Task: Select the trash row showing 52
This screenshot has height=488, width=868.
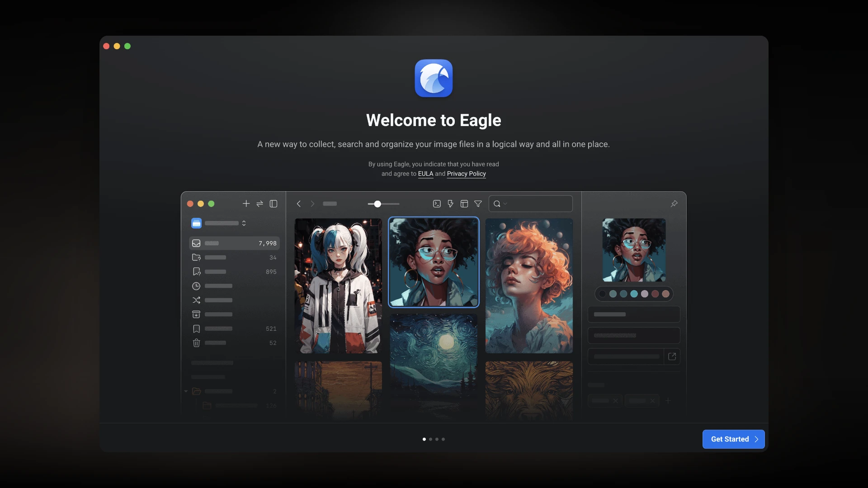Action: point(234,343)
